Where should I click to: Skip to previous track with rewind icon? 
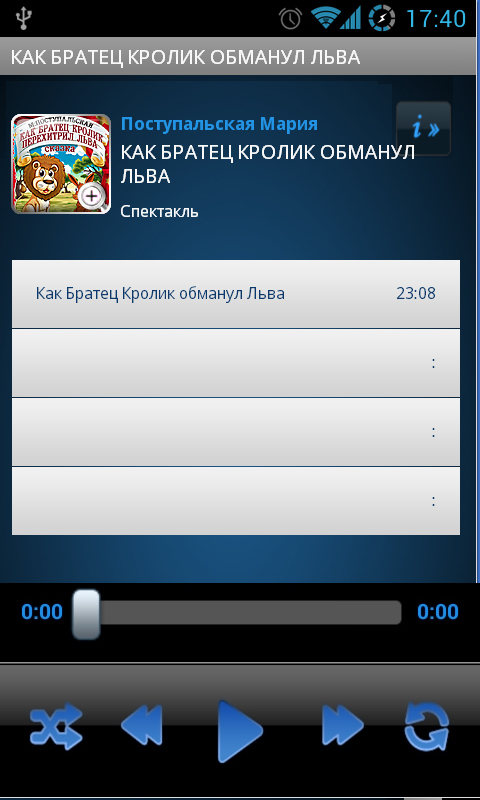pos(142,725)
